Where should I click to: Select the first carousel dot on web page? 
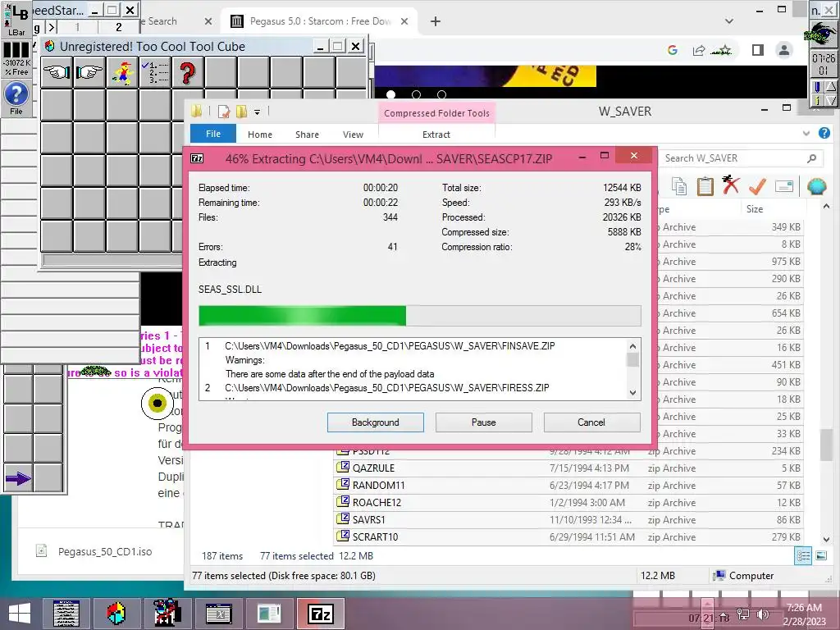coord(391,95)
